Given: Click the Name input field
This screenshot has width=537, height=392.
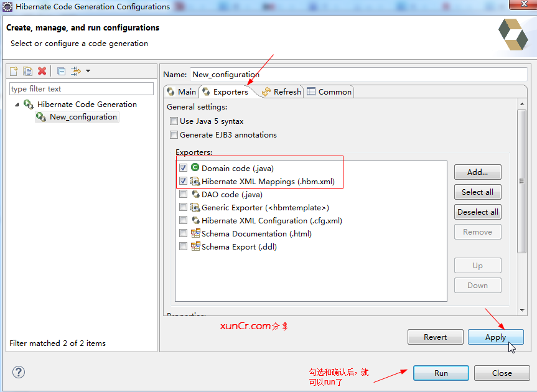Looking at the screenshot, I should 358,74.
